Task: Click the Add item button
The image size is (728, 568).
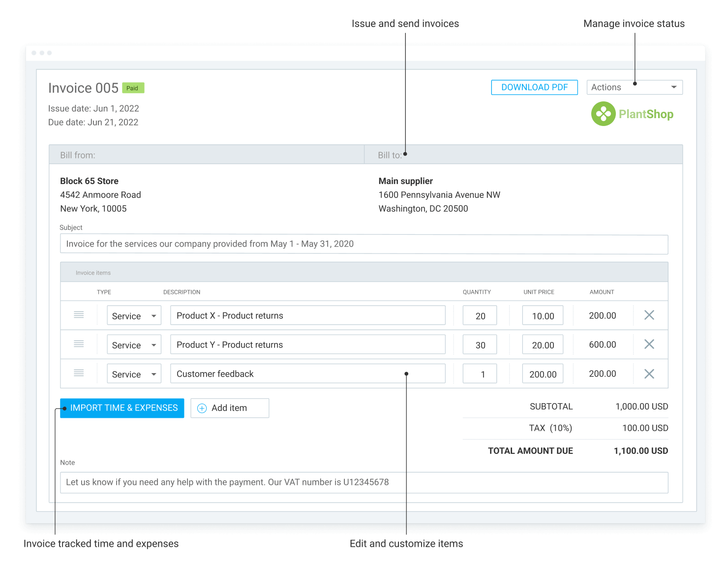Action: (229, 408)
